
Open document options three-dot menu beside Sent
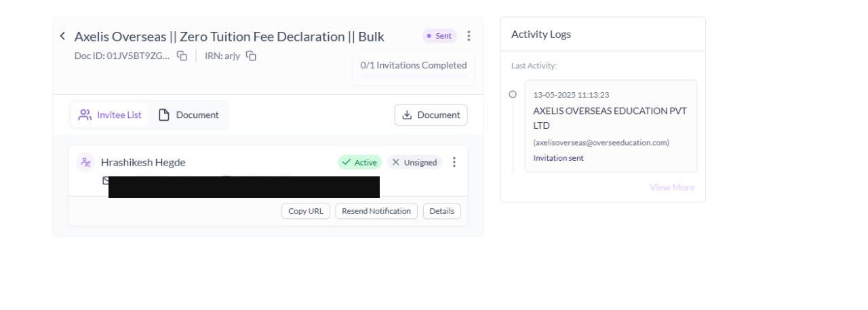coord(469,36)
